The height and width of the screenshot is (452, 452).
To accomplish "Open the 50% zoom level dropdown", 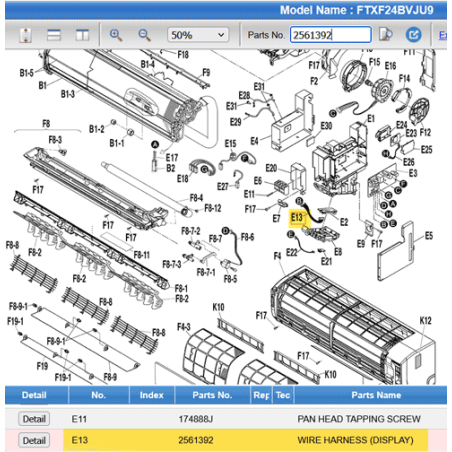I will tap(198, 35).
